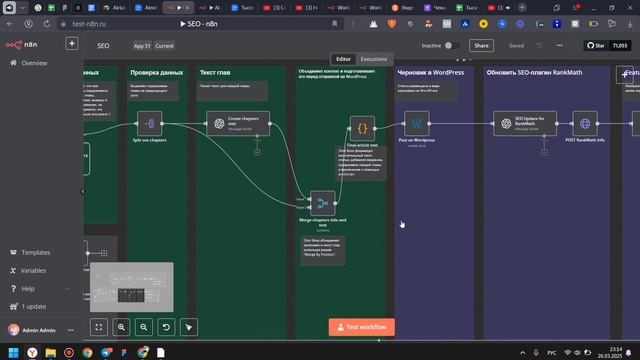Switch to the Executions tab
The image size is (640, 360).
[x=374, y=59]
